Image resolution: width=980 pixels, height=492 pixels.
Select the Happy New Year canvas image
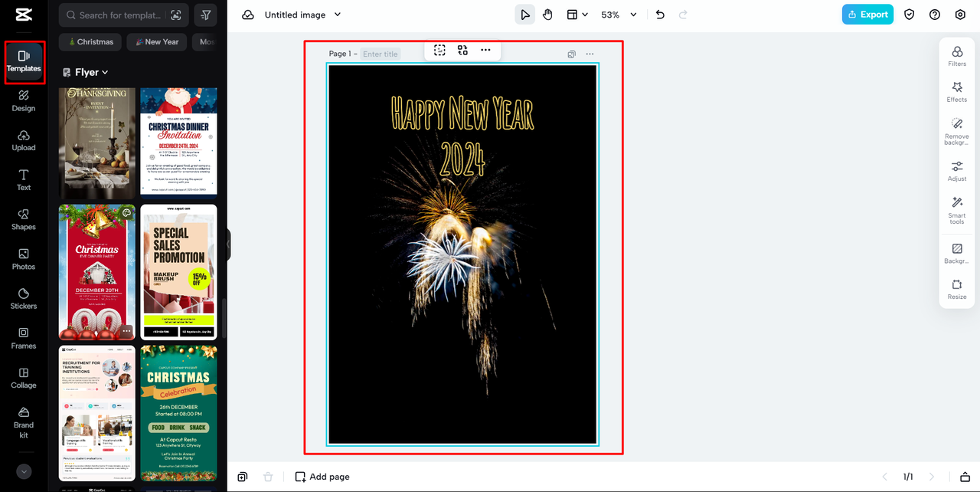[462, 254]
